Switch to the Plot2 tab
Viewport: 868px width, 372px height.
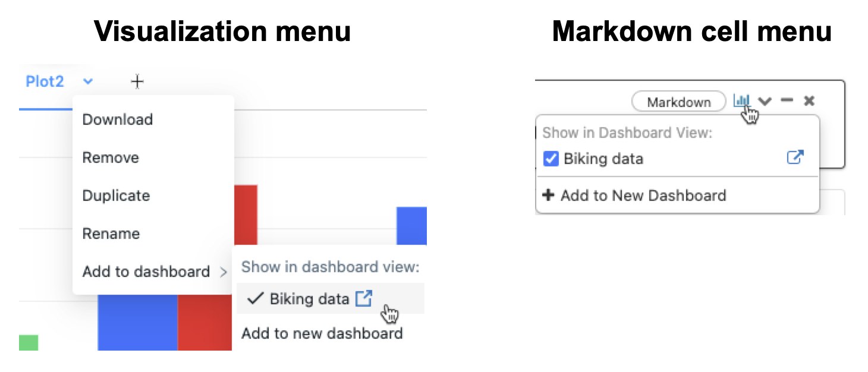coord(45,81)
